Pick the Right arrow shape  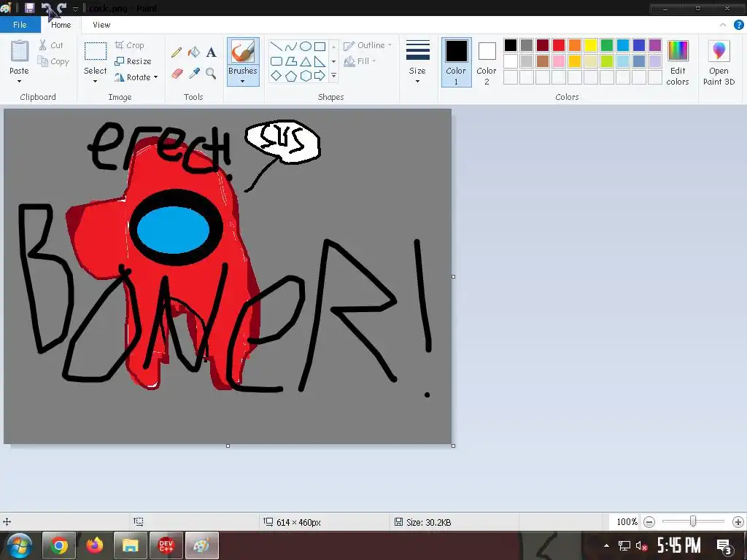pos(320,76)
